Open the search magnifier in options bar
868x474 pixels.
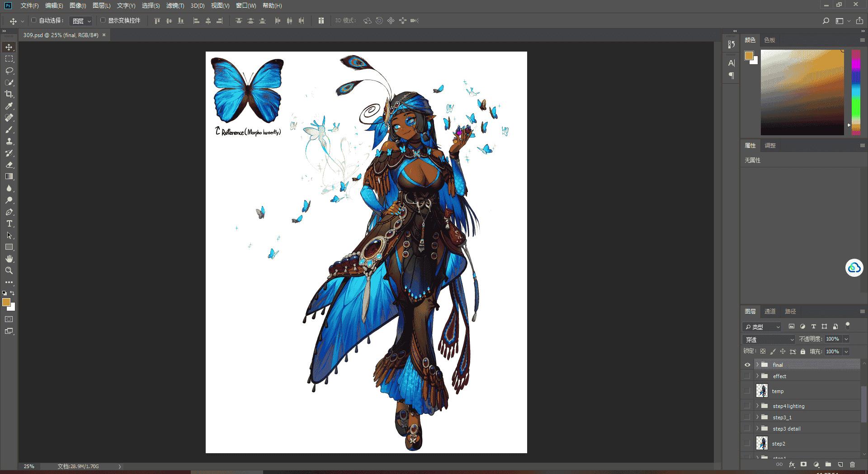[826, 21]
